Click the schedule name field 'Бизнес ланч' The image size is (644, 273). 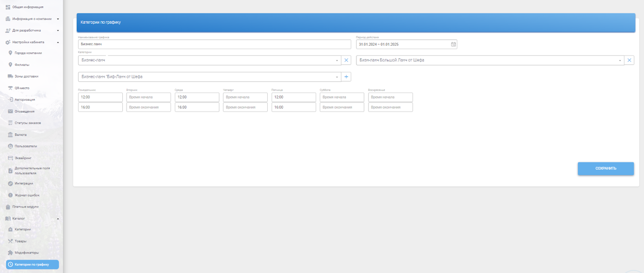click(214, 44)
